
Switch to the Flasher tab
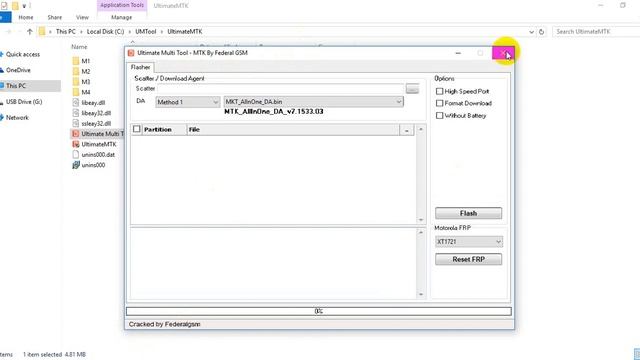pyautogui.click(x=140, y=67)
